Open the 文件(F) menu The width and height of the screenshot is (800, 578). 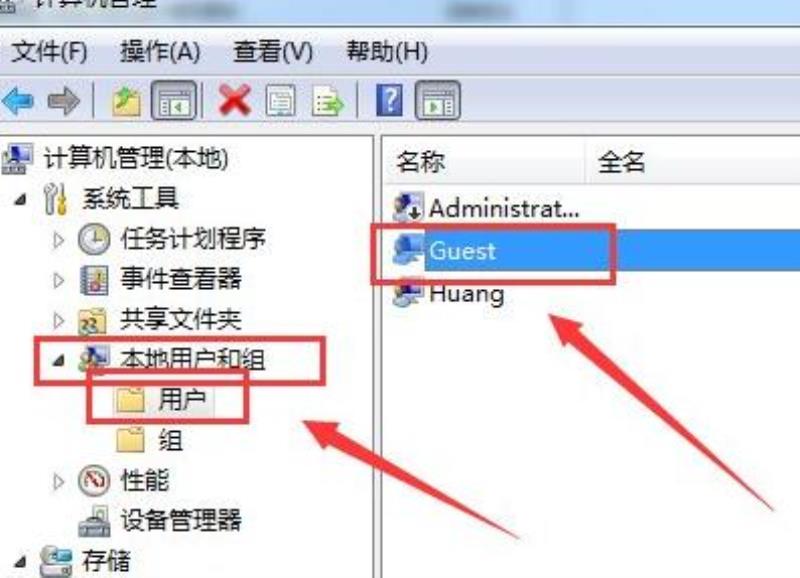pyautogui.click(x=49, y=52)
